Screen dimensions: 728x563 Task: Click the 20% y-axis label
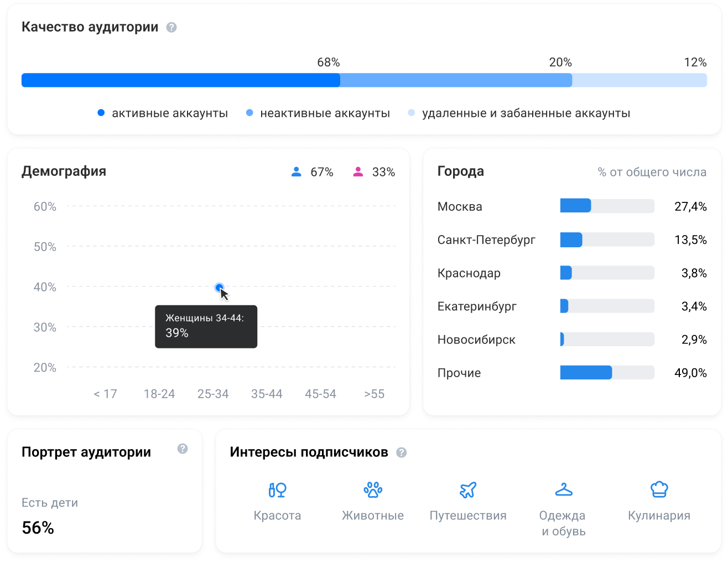point(45,367)
